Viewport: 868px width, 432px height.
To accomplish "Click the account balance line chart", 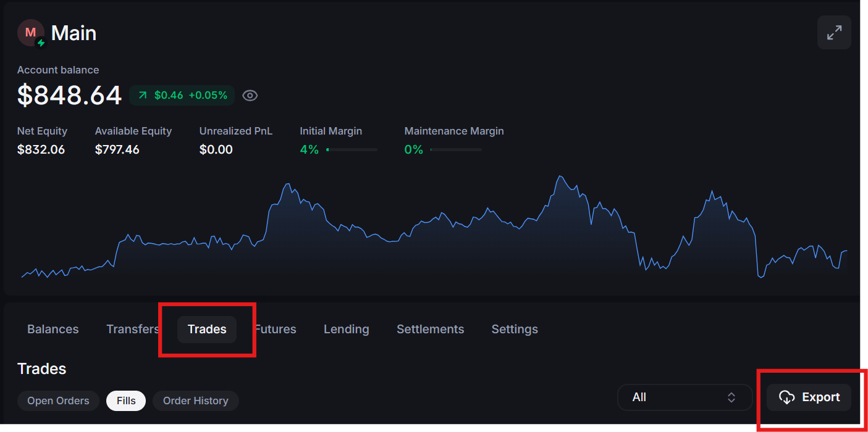I will point(432,235).
